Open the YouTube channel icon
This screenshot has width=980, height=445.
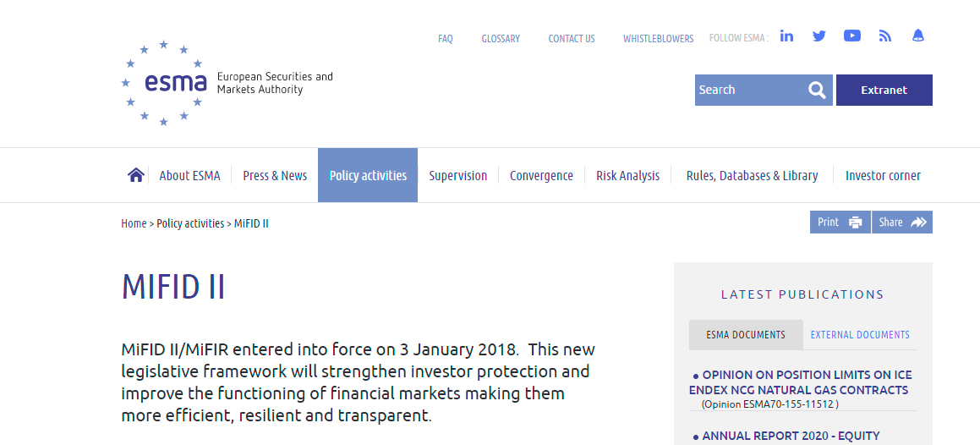pyautogui.click(x=851, y=36)
